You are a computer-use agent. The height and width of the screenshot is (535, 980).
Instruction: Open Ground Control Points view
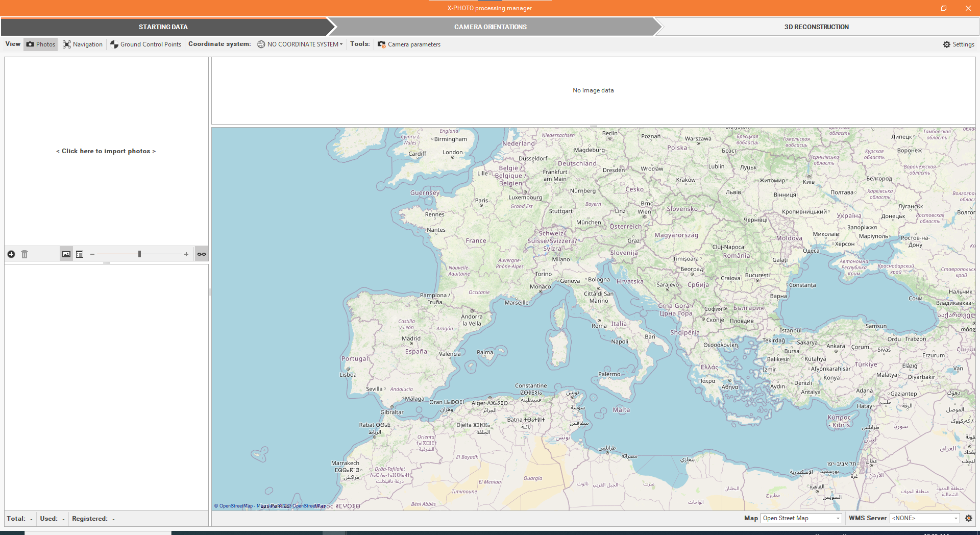146,44
